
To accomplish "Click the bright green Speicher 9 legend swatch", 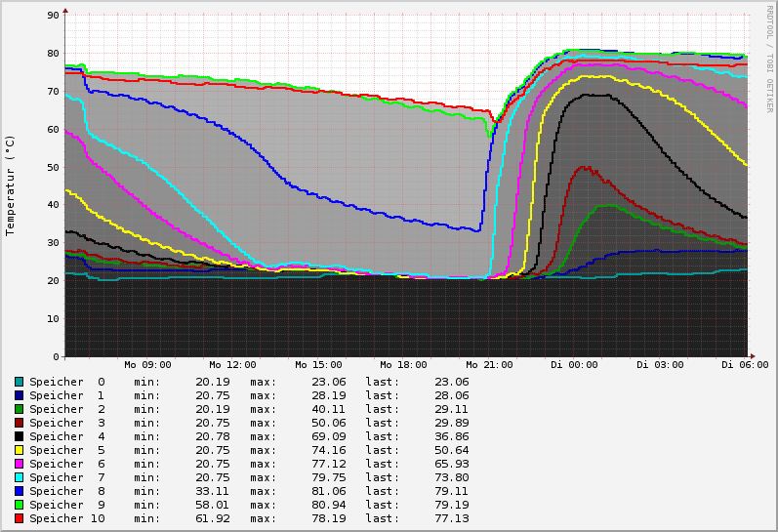I will coord(19,505).
